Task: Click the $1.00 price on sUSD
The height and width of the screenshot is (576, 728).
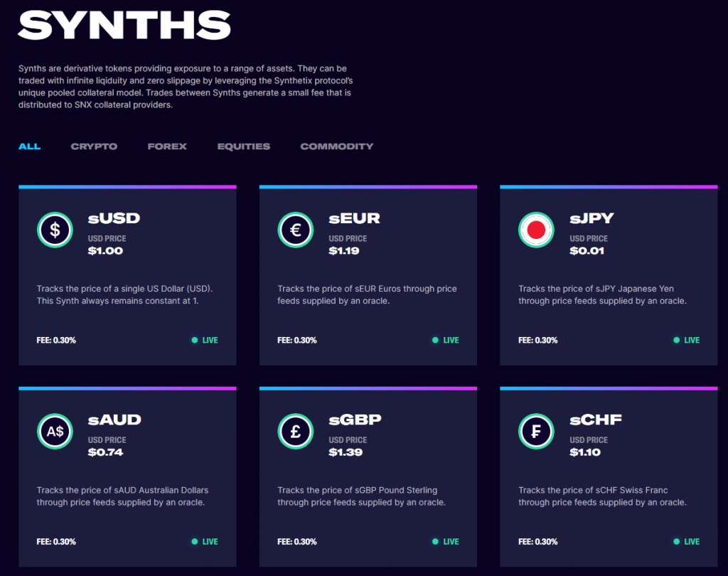Action: (x=105, y=251)
